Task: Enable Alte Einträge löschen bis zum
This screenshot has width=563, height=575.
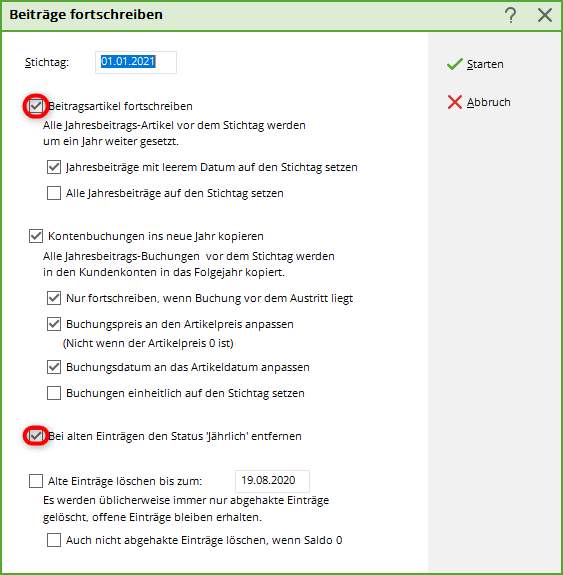Action: coord(36,481)
